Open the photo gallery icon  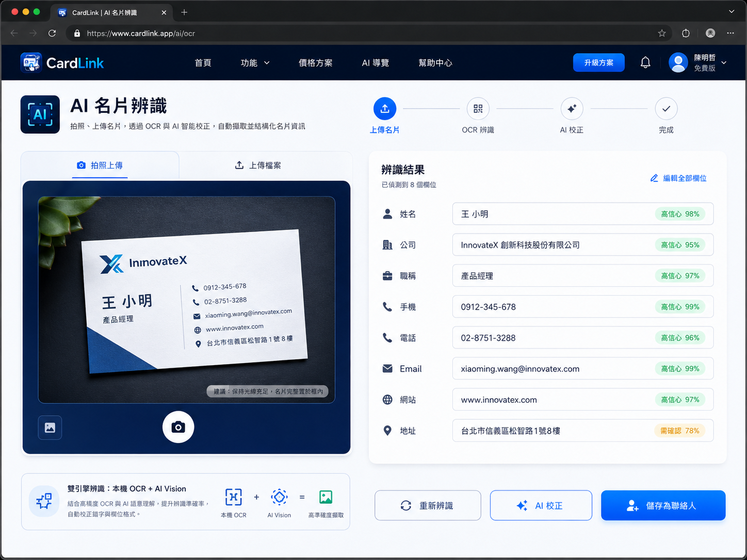[x=50, y=427]
